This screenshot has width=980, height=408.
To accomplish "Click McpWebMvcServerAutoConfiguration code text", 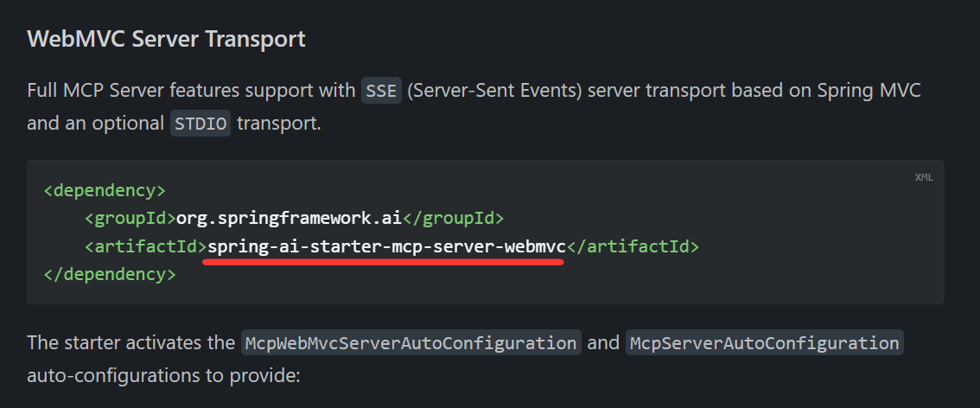I will tap(411, 343).
